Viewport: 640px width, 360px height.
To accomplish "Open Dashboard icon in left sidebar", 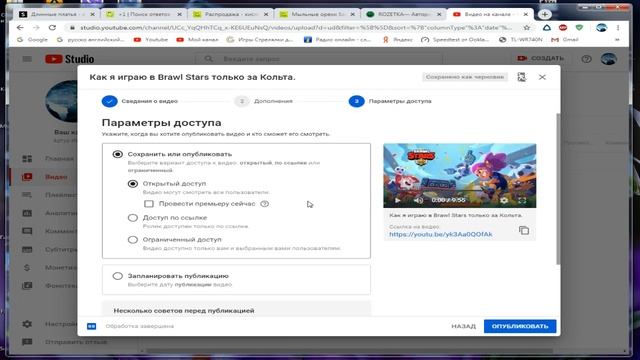I will (27, 158).
